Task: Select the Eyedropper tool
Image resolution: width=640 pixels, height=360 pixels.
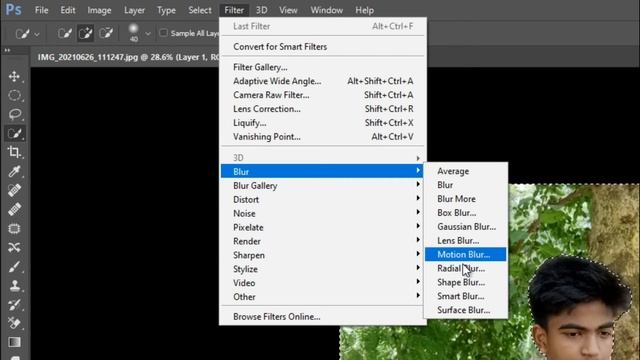Action: click(14, 171)
